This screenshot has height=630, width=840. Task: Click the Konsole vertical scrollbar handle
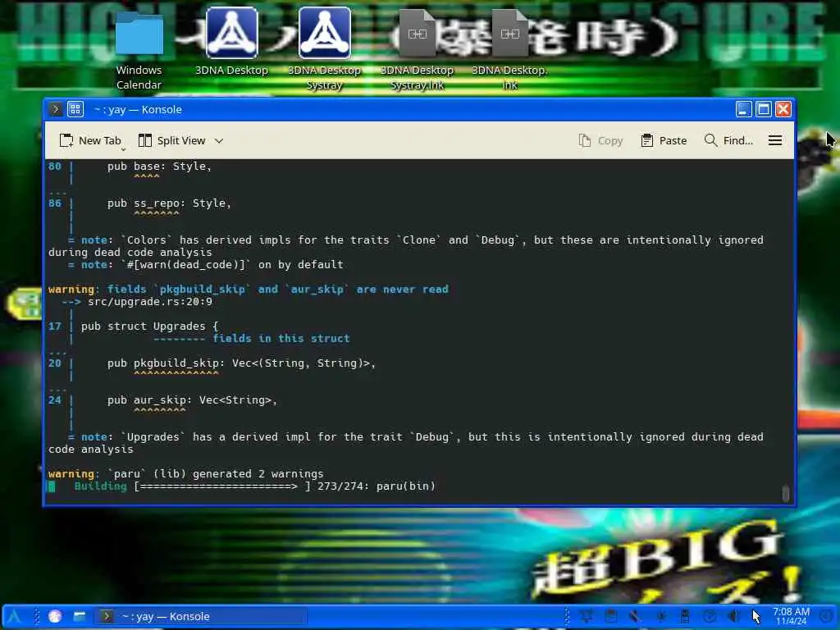click(x=785, y=493)
